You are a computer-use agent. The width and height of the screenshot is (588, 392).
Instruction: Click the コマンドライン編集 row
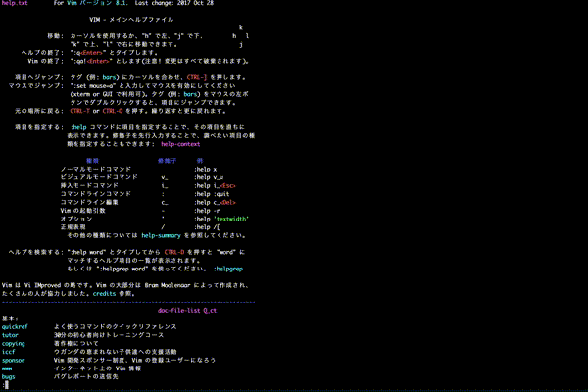[89, 202]
